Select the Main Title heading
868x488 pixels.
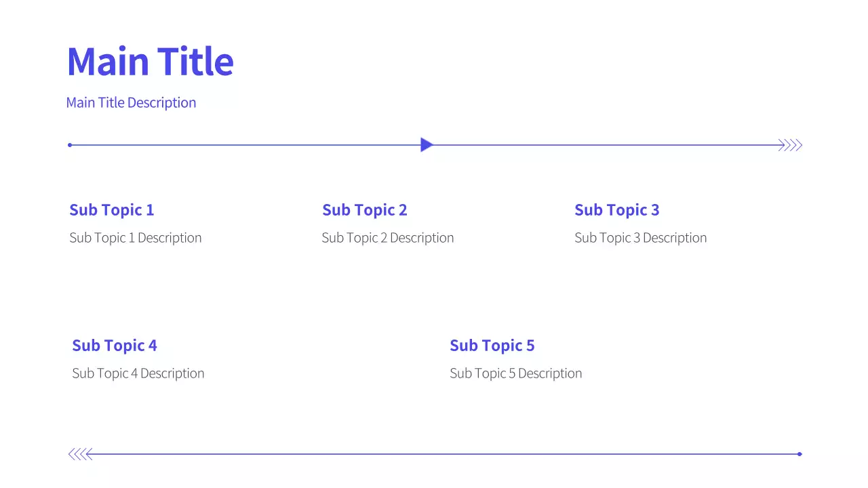pos(150,61)
